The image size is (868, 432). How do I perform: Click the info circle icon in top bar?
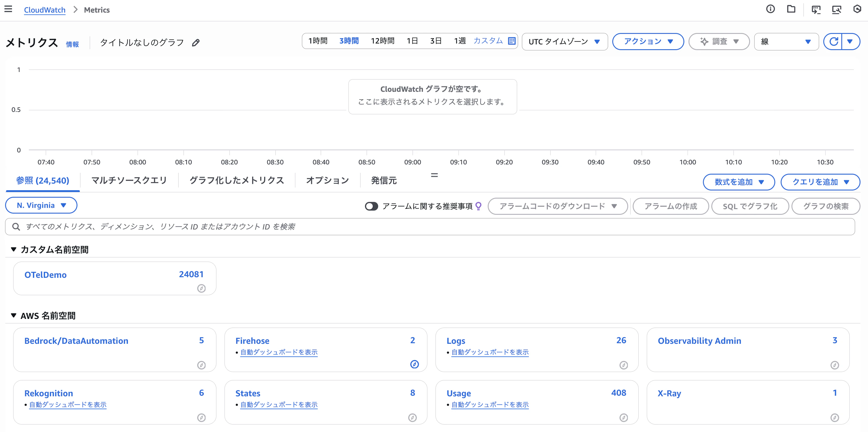(x=770, y=9)
